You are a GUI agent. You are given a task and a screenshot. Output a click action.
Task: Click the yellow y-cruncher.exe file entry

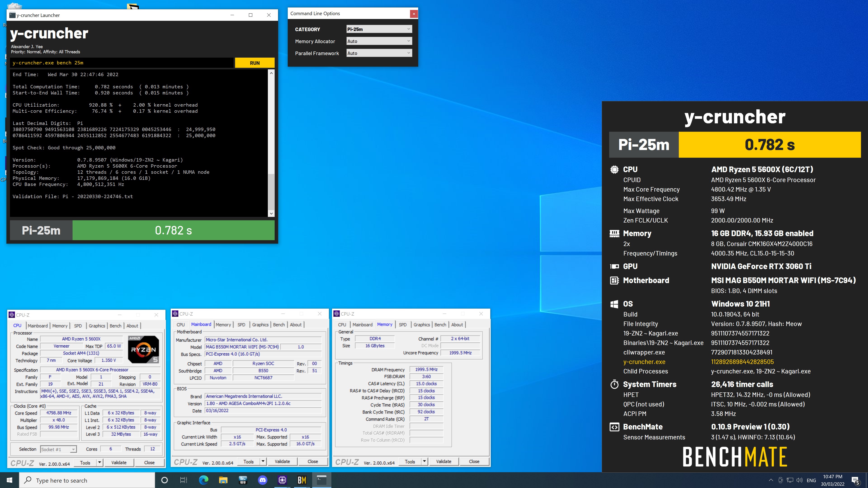coord(644,362)
